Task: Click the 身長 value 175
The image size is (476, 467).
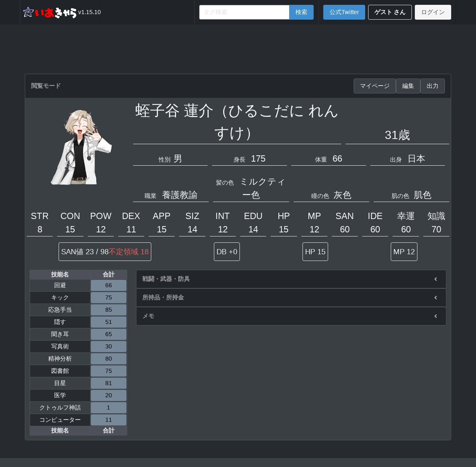Action: tap(258, 159)
